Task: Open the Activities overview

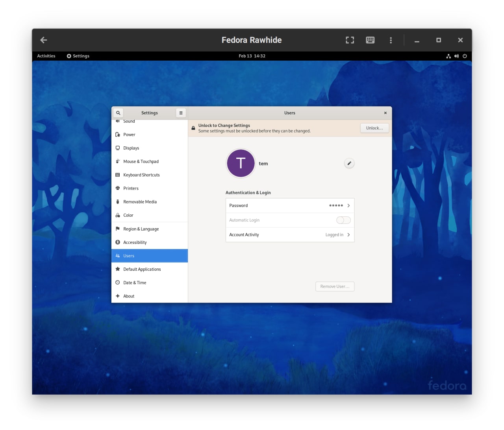Action: coord(46,56)
